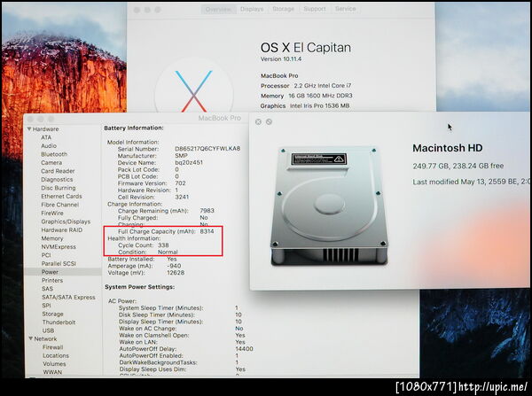This screenshot has width=532, height=396.
Task: Click the Macintosh HD drive icon
Action: tap(329, 206)
